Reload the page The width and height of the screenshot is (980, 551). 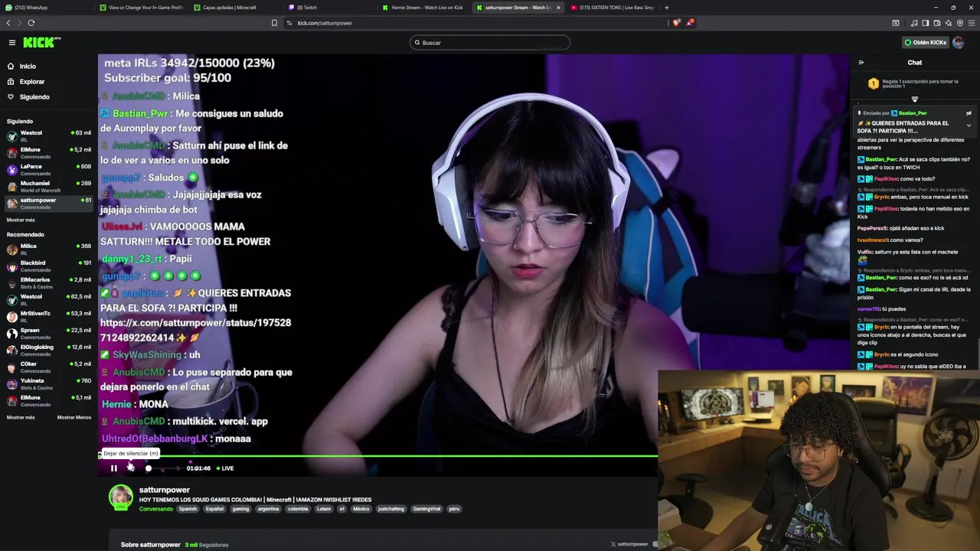point(31,23)
